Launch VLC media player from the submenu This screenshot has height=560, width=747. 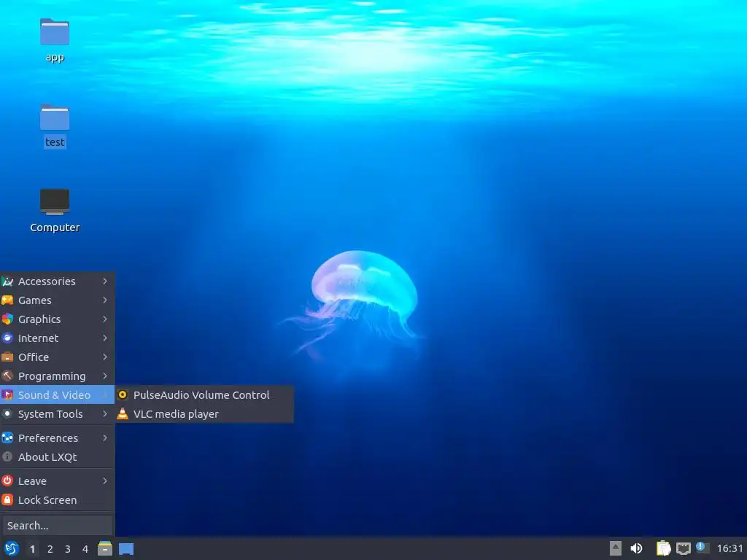pos(204,414)
